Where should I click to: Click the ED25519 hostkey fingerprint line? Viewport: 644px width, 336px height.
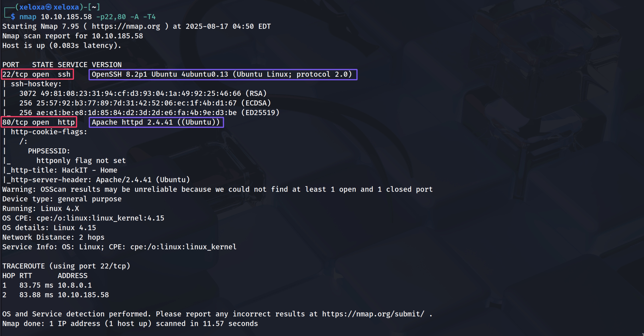click(149, 113)
